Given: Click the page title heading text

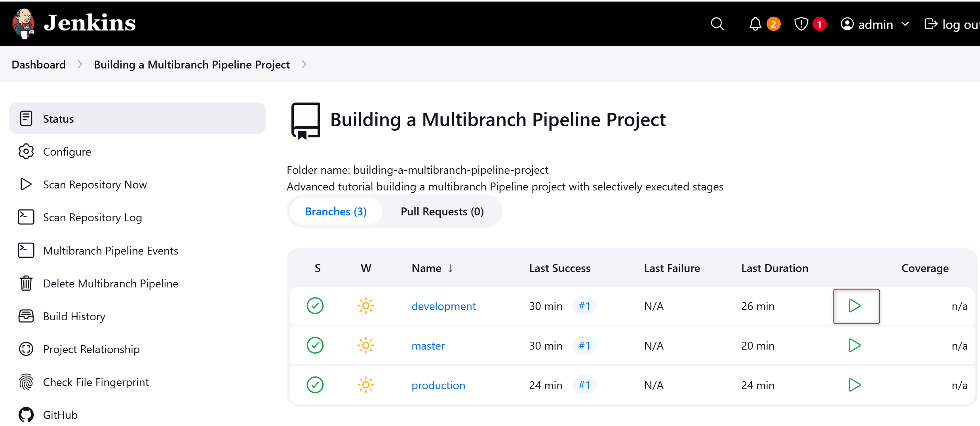Looking at the screenshot, I should pyautogui.click(x=498, y=120).
